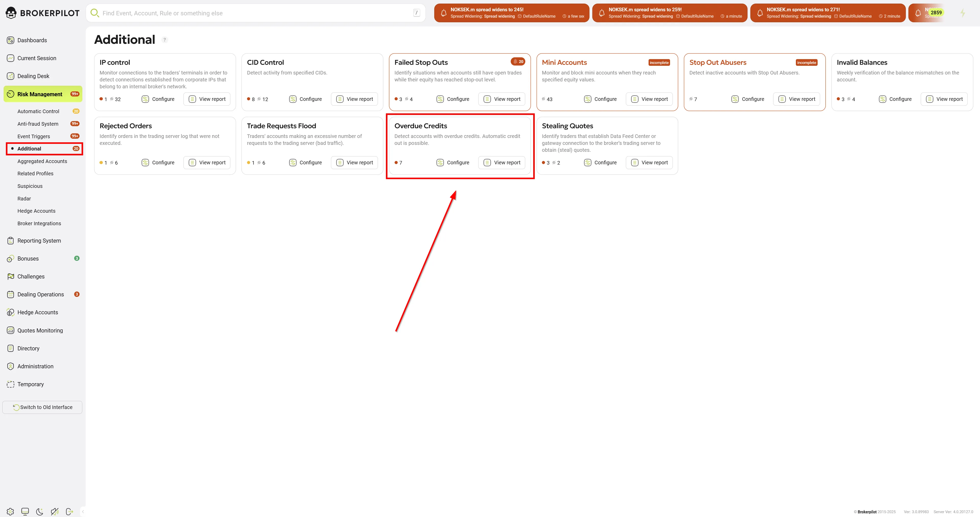View report for Failed Stop Outs
Viewport: 980px width, 517px height.
click(502, 99)
